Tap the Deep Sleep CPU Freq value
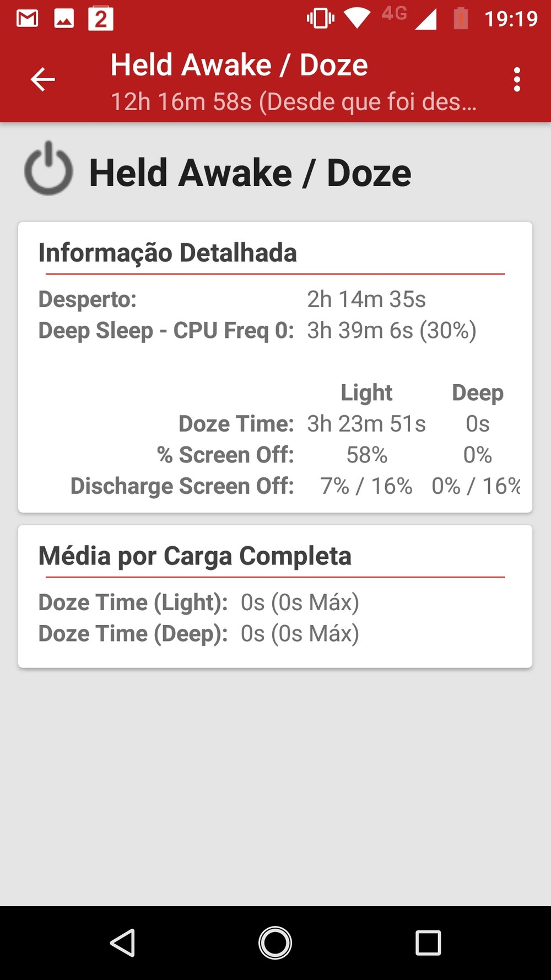 pyautogui.click(x=391, y=331)
